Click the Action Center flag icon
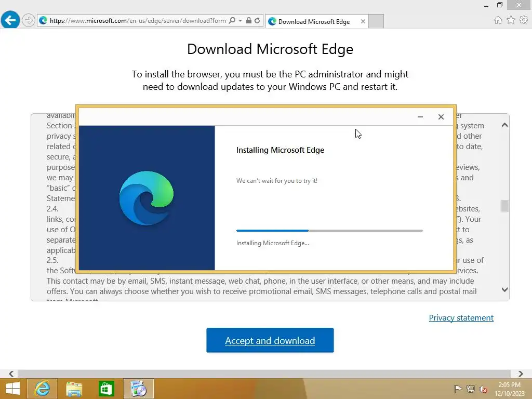Viewport: 532px width, 399px height. pyautogui.click(x=458, y=389)
